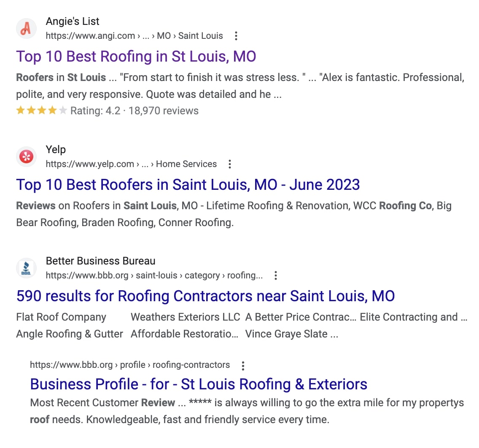Click the Better Business Bureau logo icon
The height and width of the screenshot is (448, 479).
(x=26, y=268)
